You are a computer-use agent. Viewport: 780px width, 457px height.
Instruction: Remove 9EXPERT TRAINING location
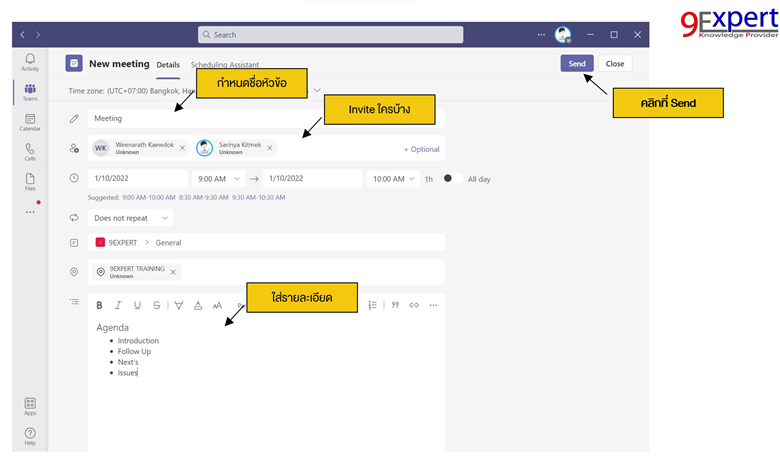coord(173,272)
